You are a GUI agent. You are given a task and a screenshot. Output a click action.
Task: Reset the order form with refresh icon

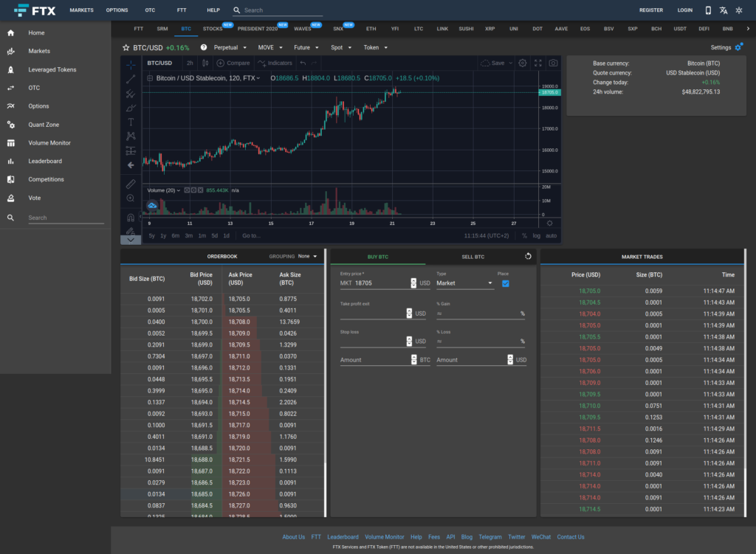[528, 256]
